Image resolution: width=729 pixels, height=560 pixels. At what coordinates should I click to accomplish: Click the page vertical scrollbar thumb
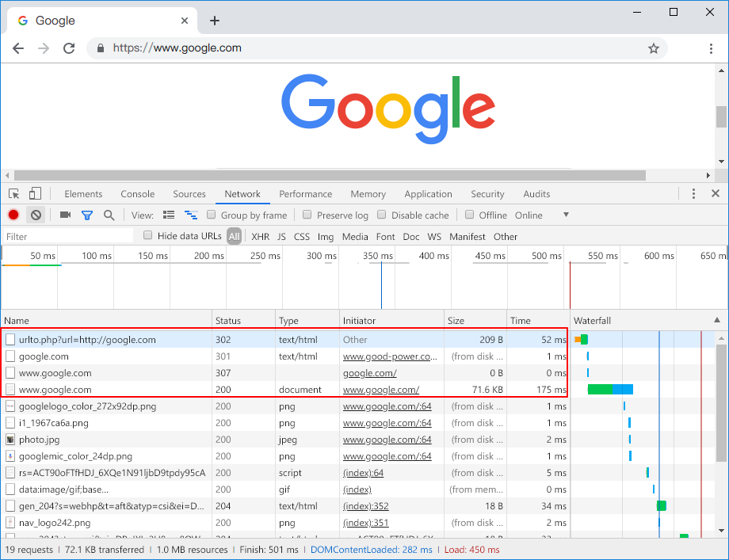click(721, 116)
